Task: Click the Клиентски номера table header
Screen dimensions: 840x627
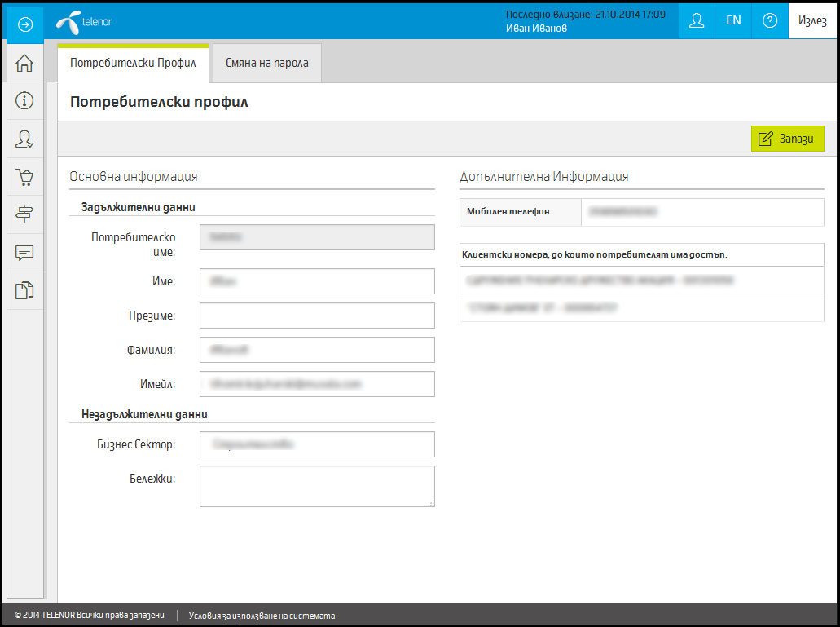Action: 642,255
